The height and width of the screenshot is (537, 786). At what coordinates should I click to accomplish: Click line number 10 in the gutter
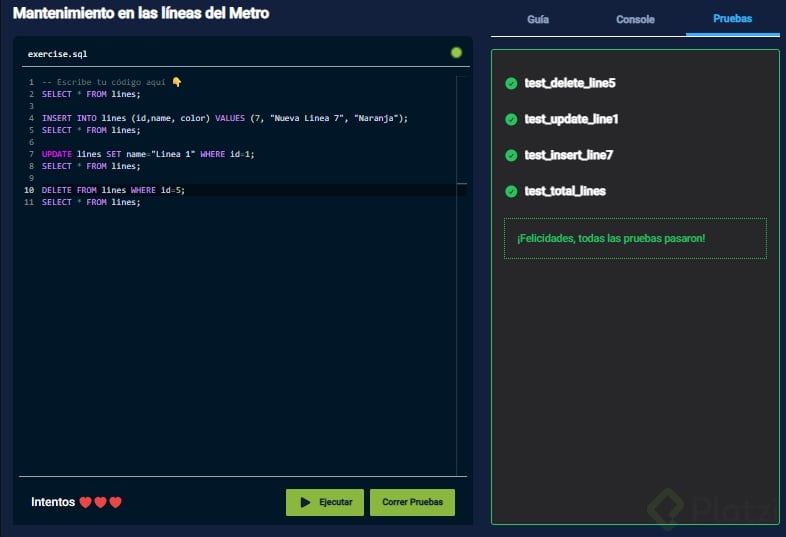29,191
